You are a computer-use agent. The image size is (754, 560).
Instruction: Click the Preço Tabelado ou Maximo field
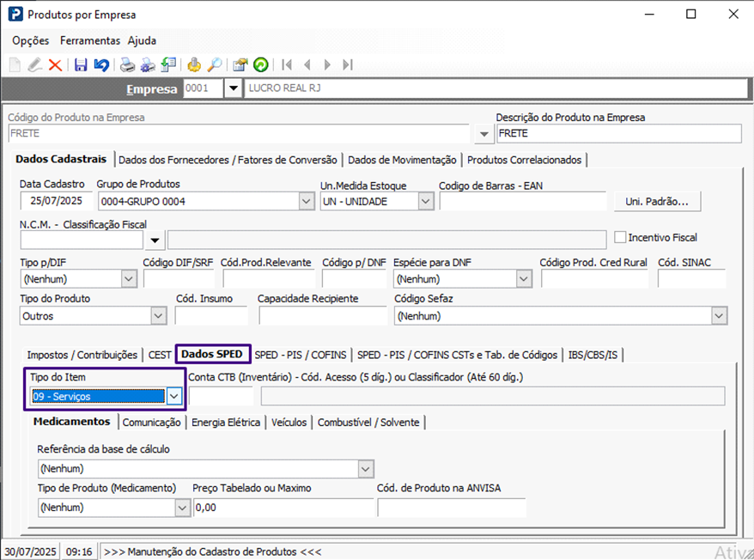pyautogui.click(x=283, y=508)
